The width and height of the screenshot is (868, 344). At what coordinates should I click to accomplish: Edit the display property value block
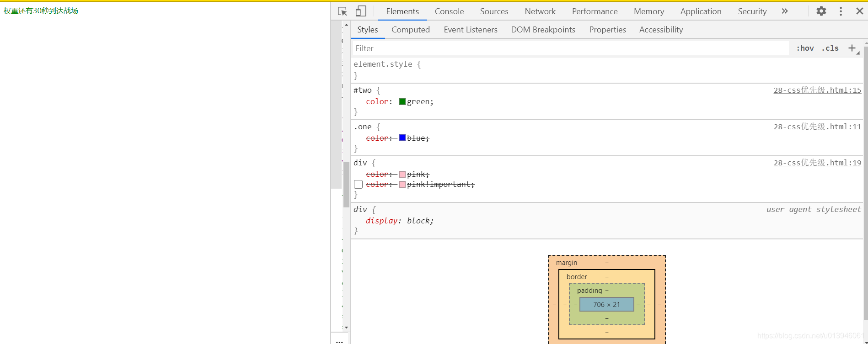418,221
